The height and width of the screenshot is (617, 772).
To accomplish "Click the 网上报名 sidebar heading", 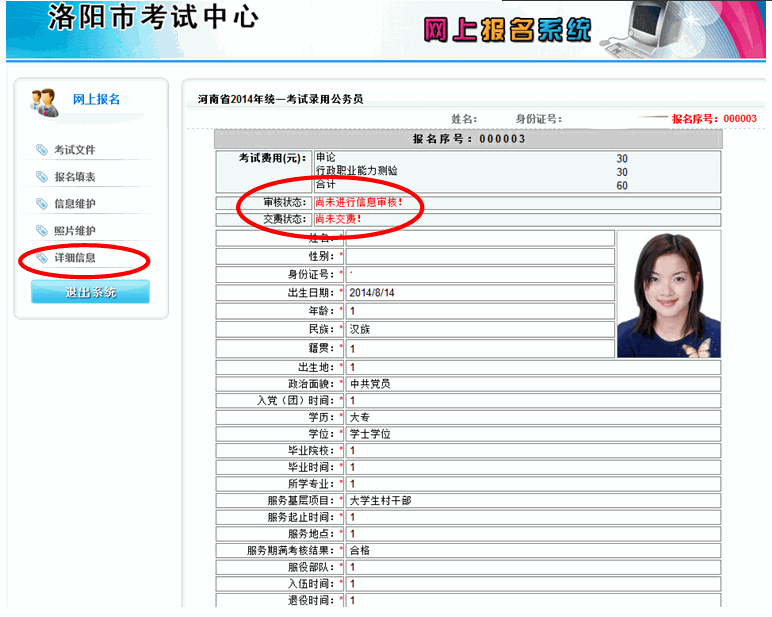I will [96, 99].
